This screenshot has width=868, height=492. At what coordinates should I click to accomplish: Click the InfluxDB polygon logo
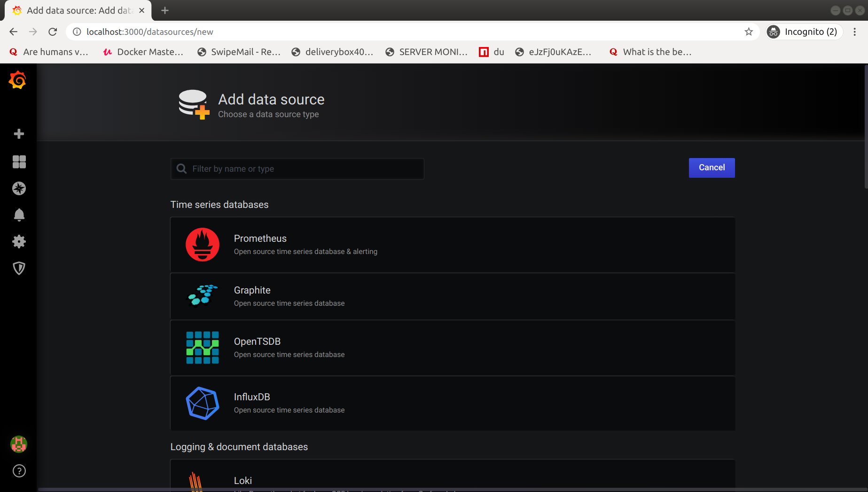tap(203, 403)
